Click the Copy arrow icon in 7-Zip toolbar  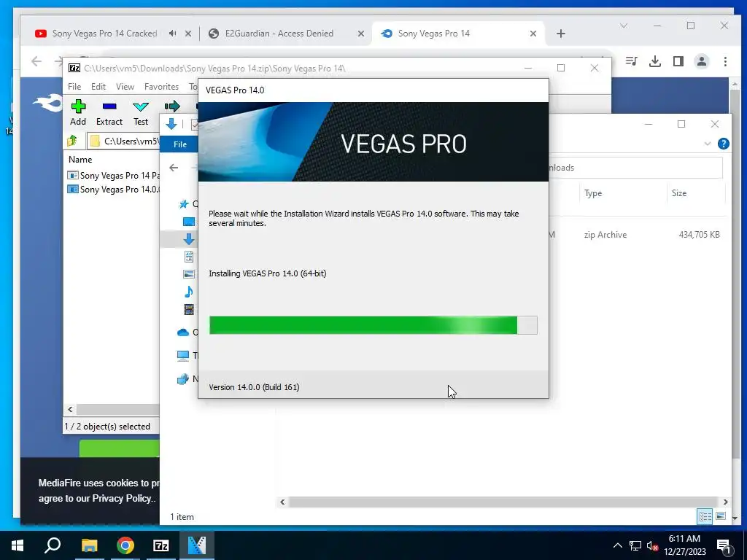172,106
